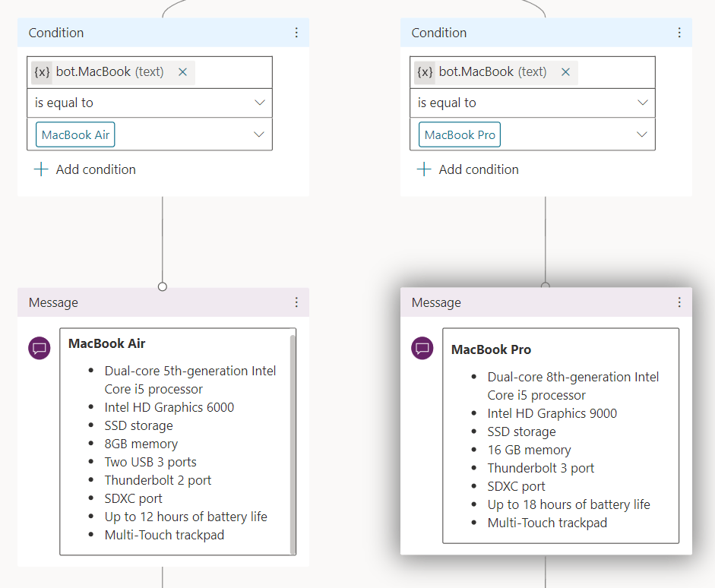Image resolution: width=715 pixels, height=588 pixels.
Task: Remove bot.MacBook variable from right condition
Action: tap(565, 72)
